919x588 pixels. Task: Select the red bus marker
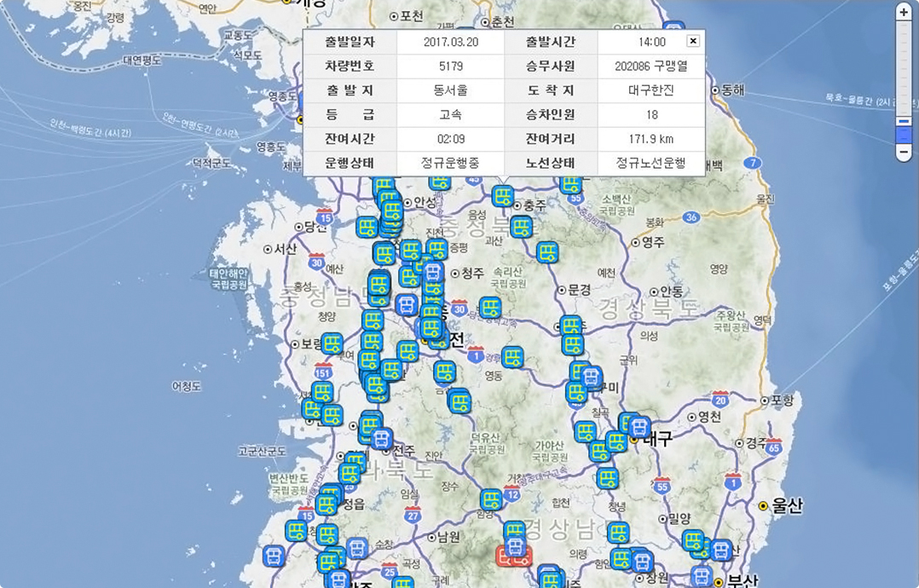point(513,555)
